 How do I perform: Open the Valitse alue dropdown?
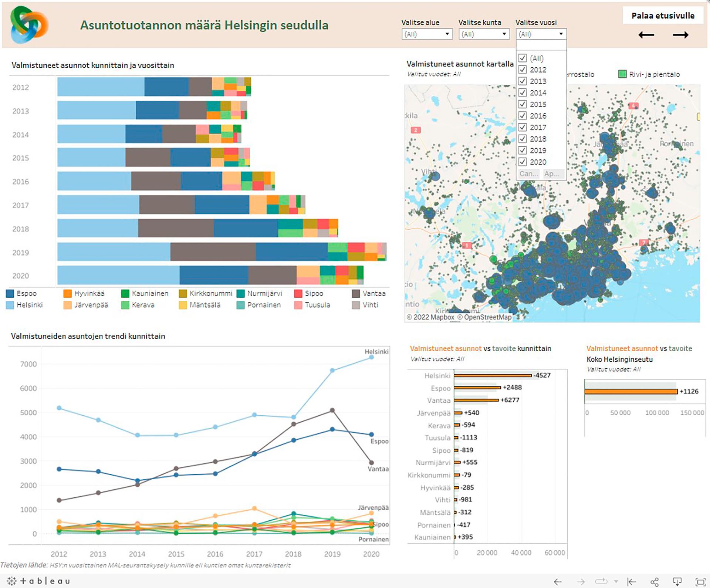[427, 34]
